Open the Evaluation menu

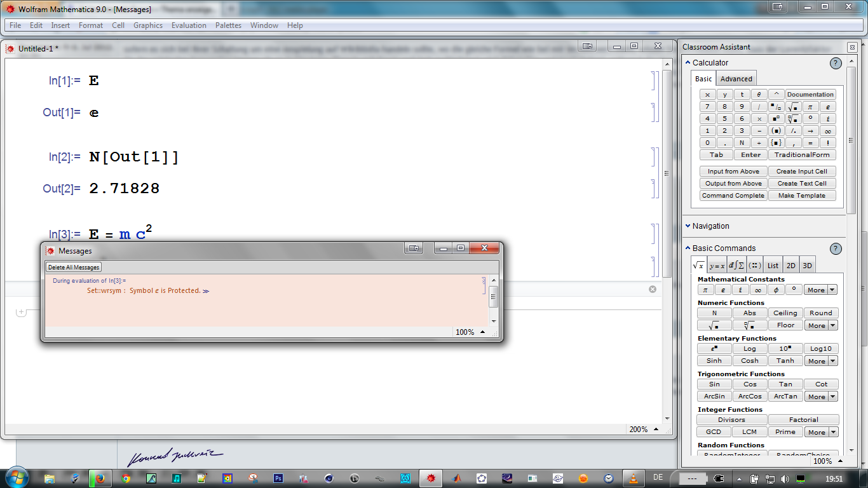click(189, 25)
